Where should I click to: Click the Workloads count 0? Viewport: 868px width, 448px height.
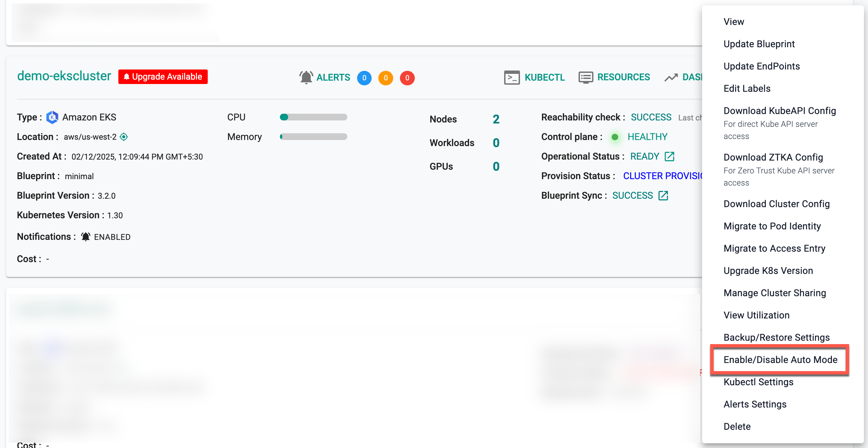click(496, 143)
